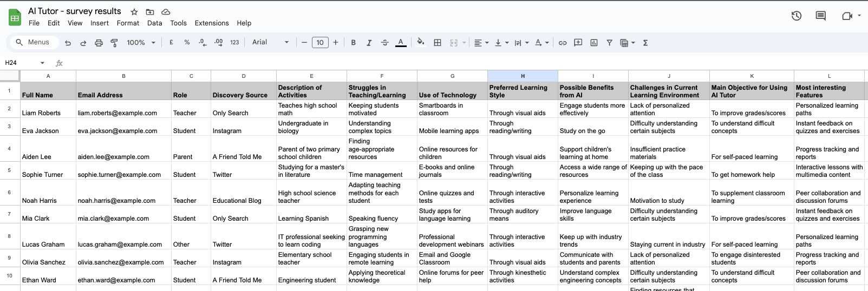Screen dimensions: 868x291
Task: Insert a chart using the toolbar icon
Action: [594, 43]
